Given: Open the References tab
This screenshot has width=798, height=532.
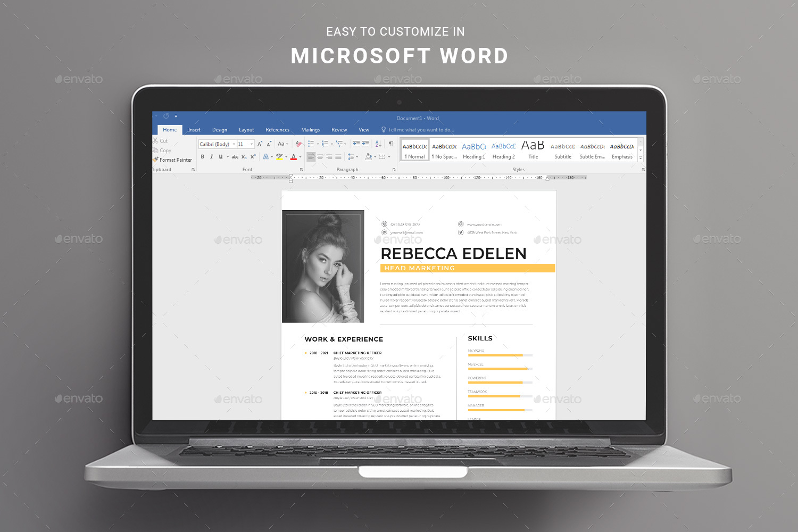Looking at the screenshot, I should point(278,130).
